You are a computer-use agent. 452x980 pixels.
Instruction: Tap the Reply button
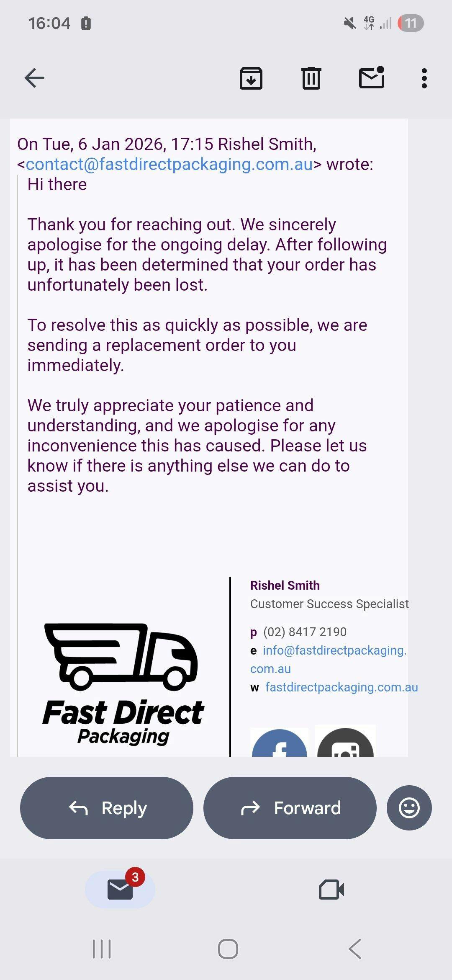(x=107, y=808)
